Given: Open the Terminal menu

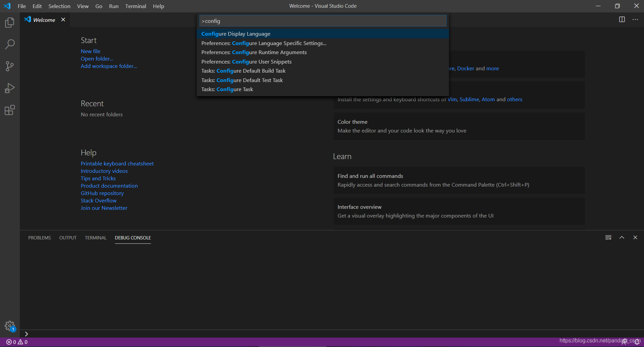Looking at the screenshot, I should 136,6.
